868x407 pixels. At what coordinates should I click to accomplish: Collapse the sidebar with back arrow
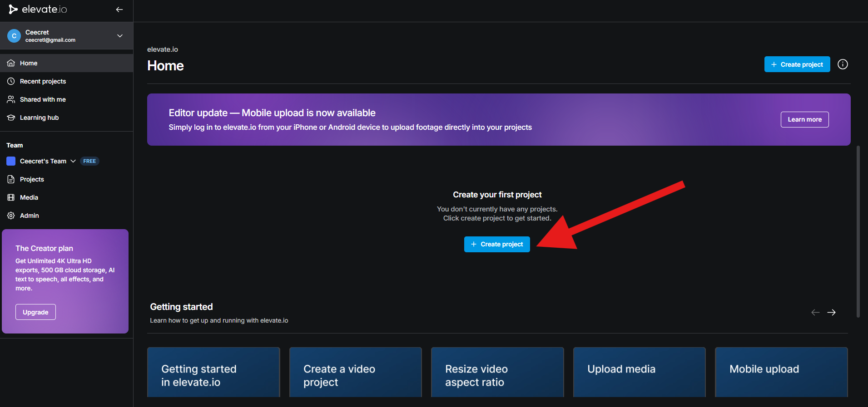coord(119,10)
